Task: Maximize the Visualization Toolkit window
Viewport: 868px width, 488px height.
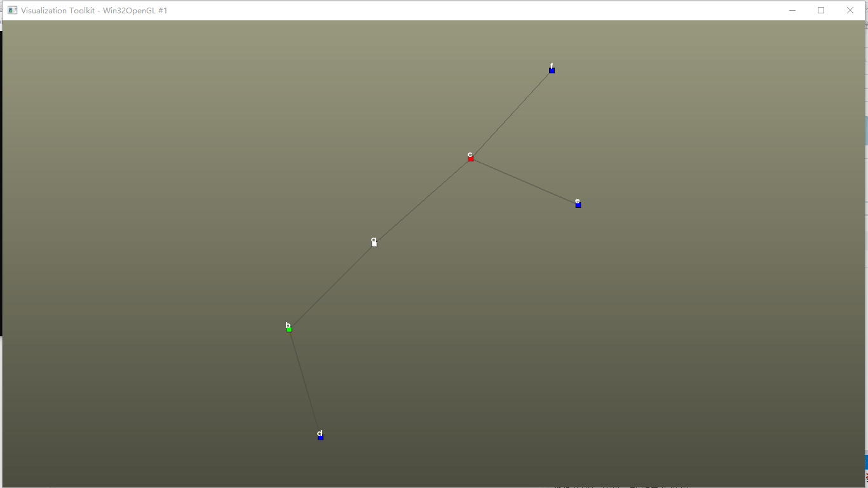Action: click(x=821, y=10)
